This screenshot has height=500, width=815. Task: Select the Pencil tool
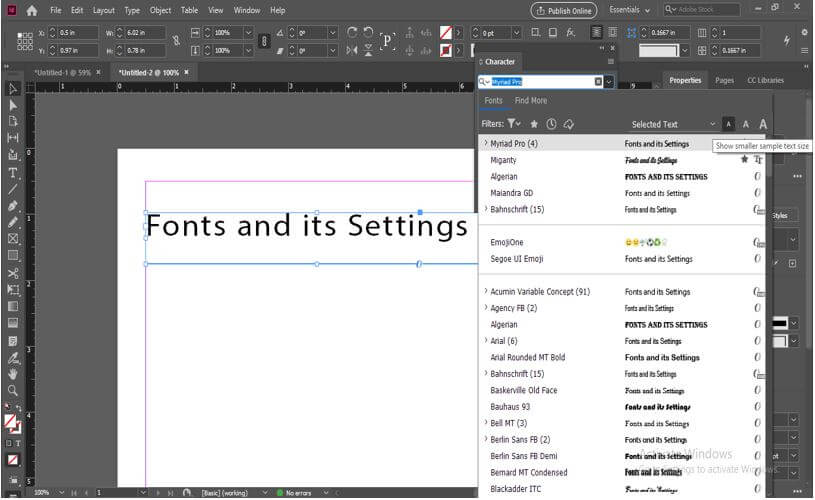point(12,222)
